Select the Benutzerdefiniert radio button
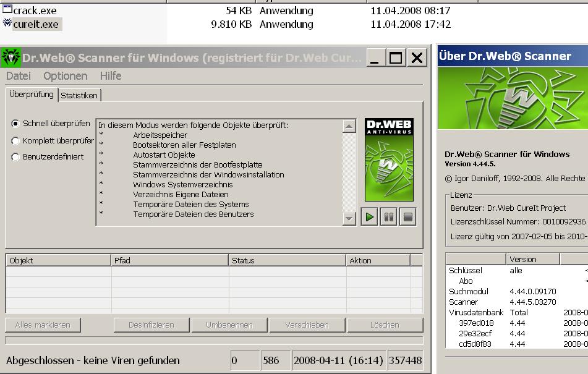This screenshot has height=374, width=588. click(x=15, y=157)
